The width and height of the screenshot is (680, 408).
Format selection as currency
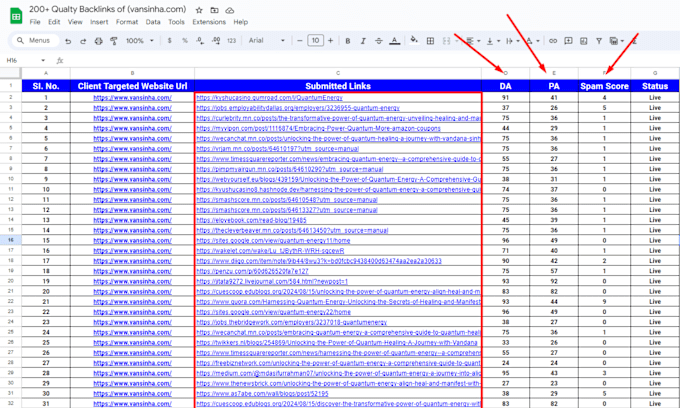[169, 41]
